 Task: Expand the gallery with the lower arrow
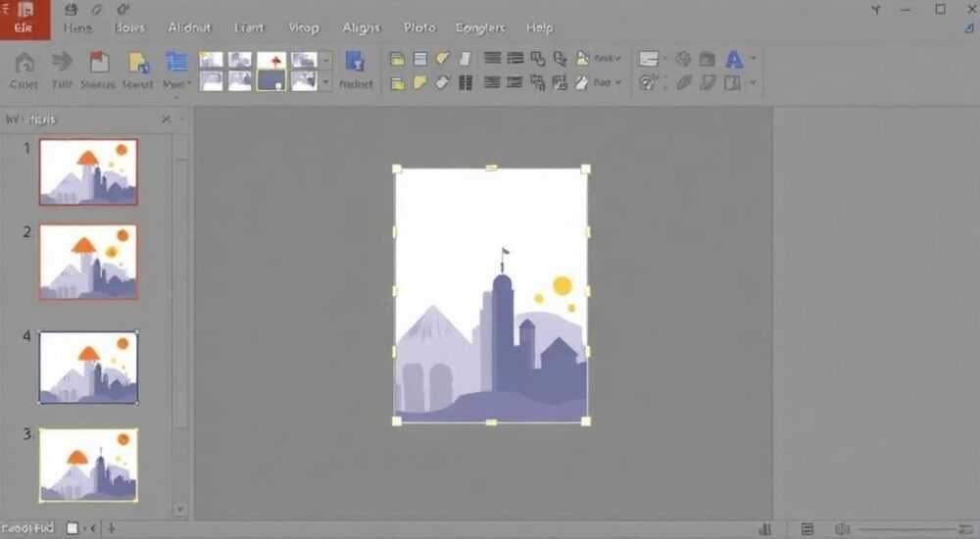pos(325,81)
